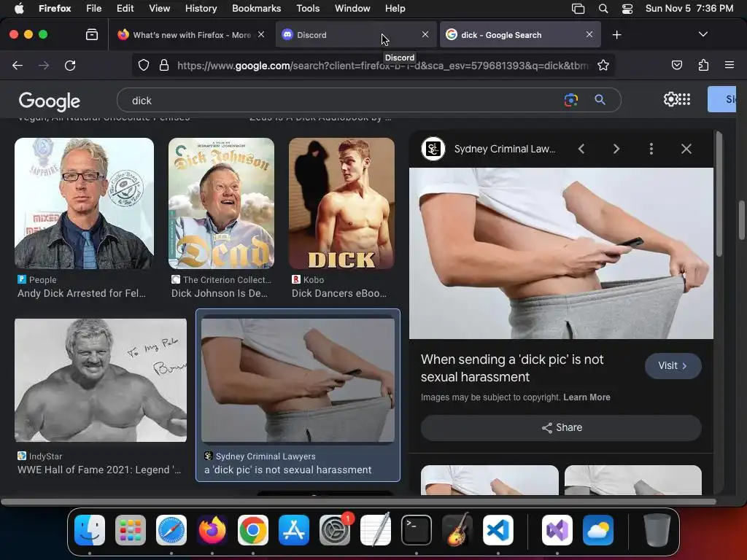The width and height of the screenshot is (747, 560).
Task: Go back with the browser back arrow
Action: [18, 65]
